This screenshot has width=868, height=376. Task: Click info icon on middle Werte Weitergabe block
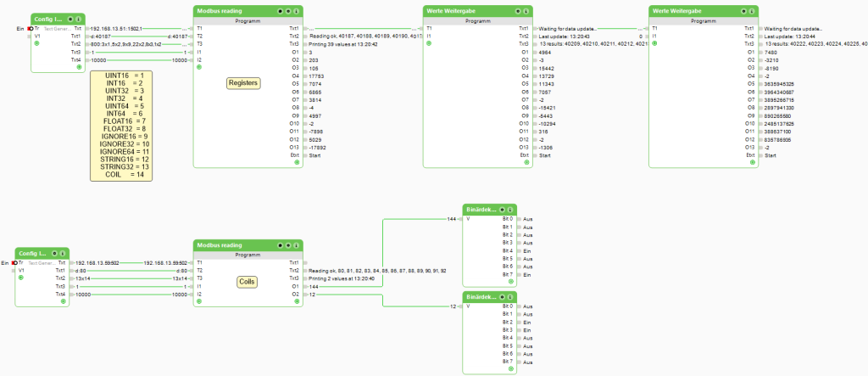tap(527, 11)
